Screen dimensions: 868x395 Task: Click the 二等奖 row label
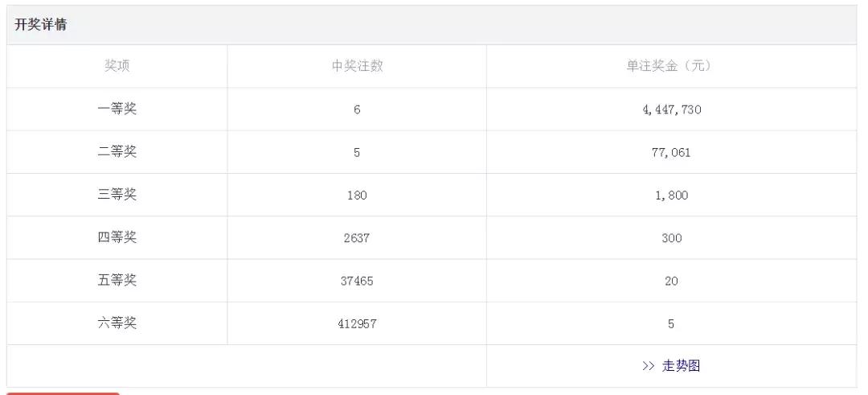click(117, 152)
